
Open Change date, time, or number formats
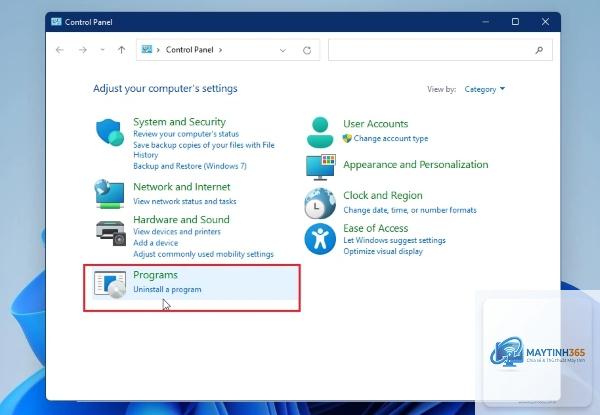point(410,210)
